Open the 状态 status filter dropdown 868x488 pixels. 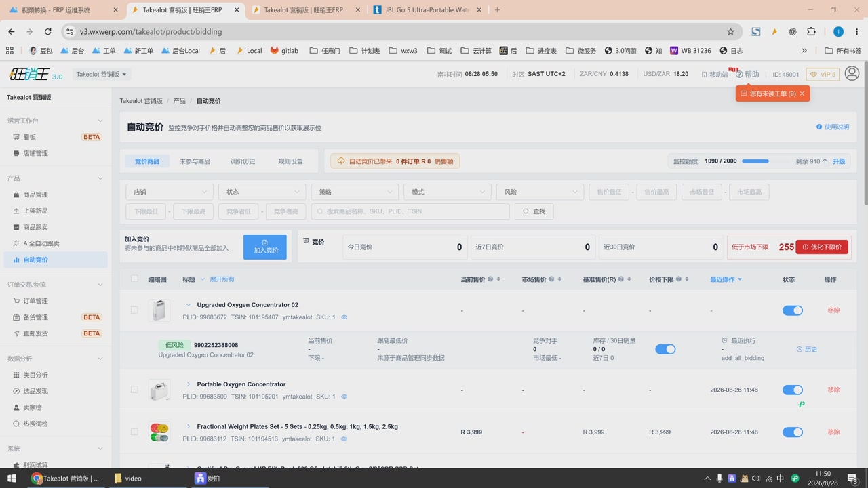[x=262, y=192]
